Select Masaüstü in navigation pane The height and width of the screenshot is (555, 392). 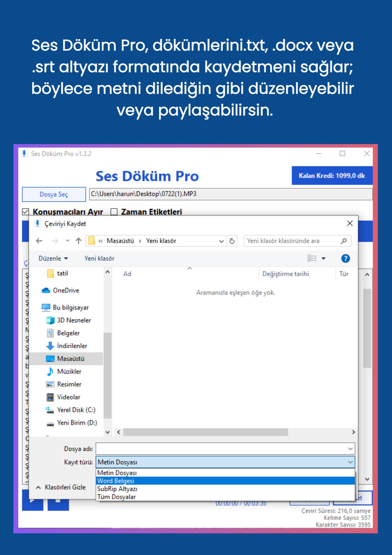(x=66, y=359)
